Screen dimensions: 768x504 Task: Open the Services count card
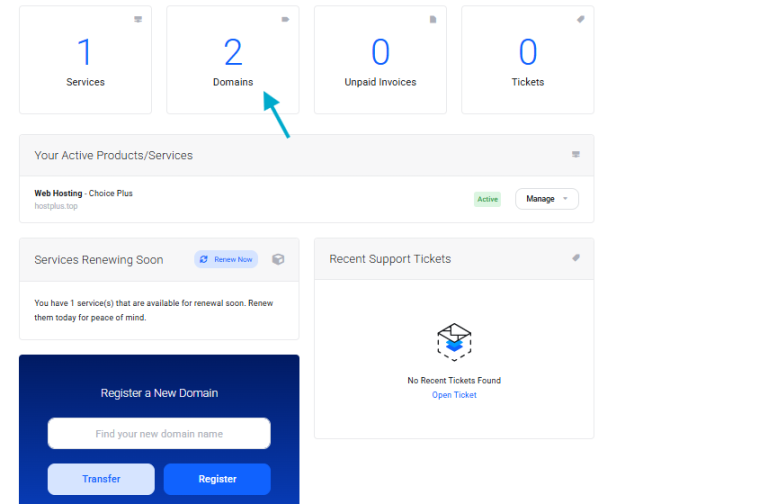click(x=85, y=60)
